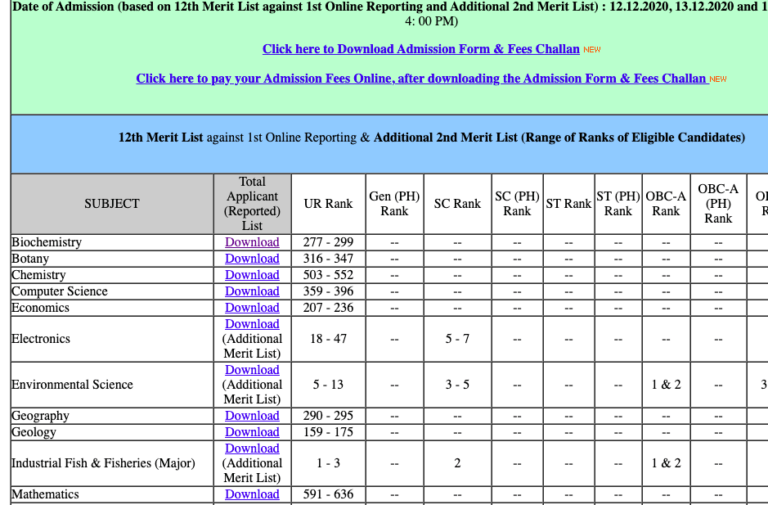The image size is (768, 505).
Task: Select the Geology subject cell
Action: coord(112,432)
